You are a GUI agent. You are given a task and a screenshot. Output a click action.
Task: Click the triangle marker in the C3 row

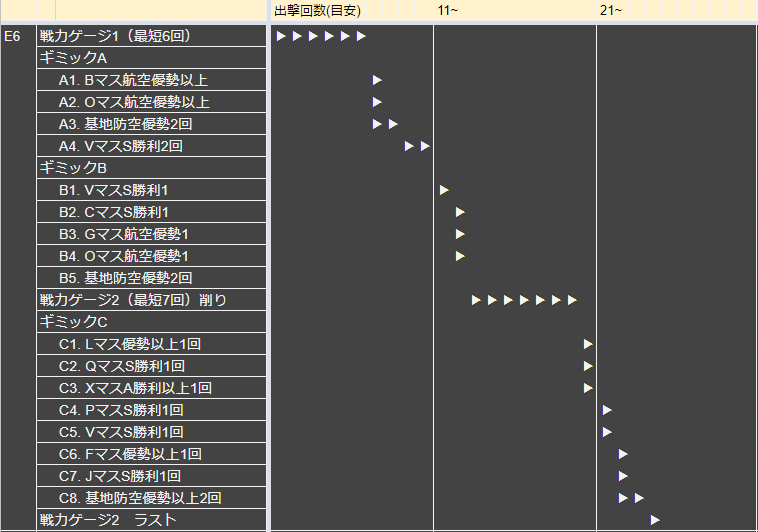coord(588,388)
